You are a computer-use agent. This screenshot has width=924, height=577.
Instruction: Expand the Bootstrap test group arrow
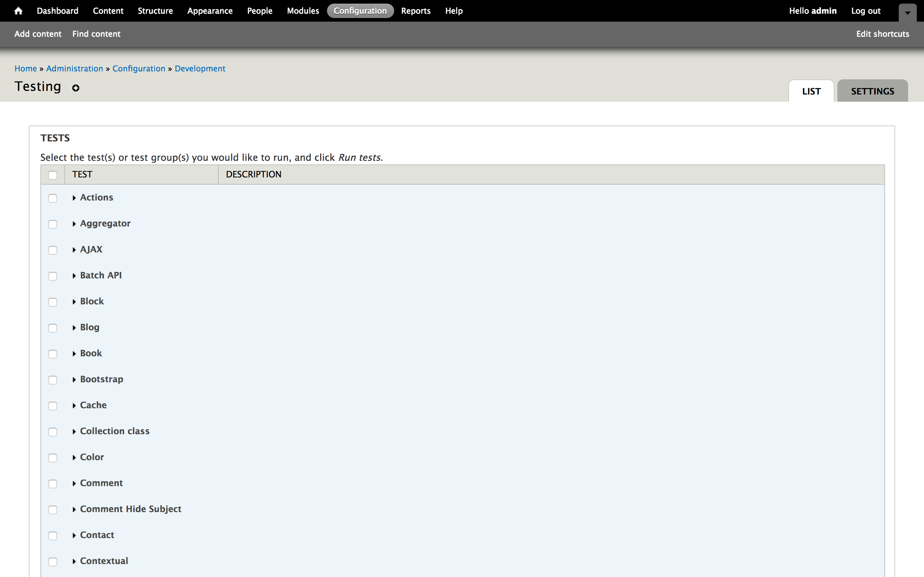tap(74, 379)
